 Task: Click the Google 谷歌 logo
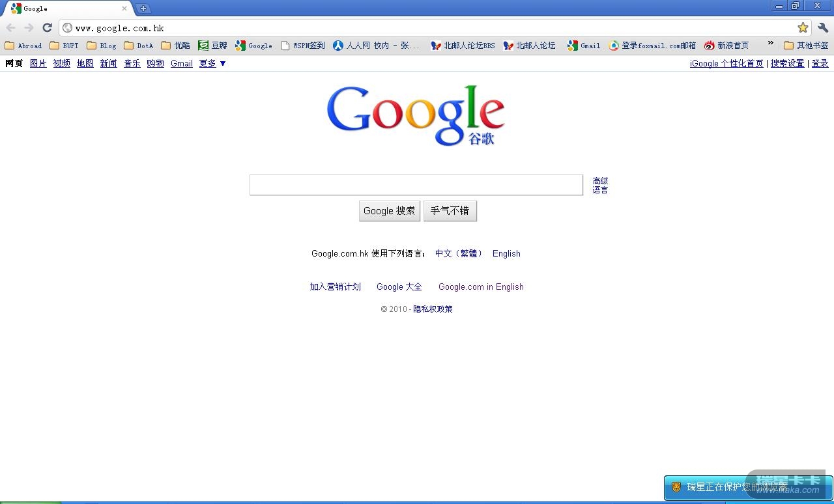pos(416,116)
